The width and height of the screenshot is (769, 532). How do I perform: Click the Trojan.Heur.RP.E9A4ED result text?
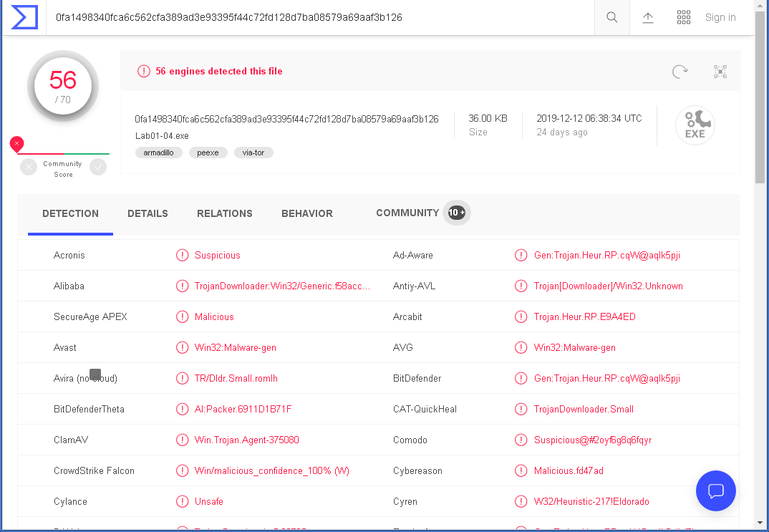click(x=584, y=317)
